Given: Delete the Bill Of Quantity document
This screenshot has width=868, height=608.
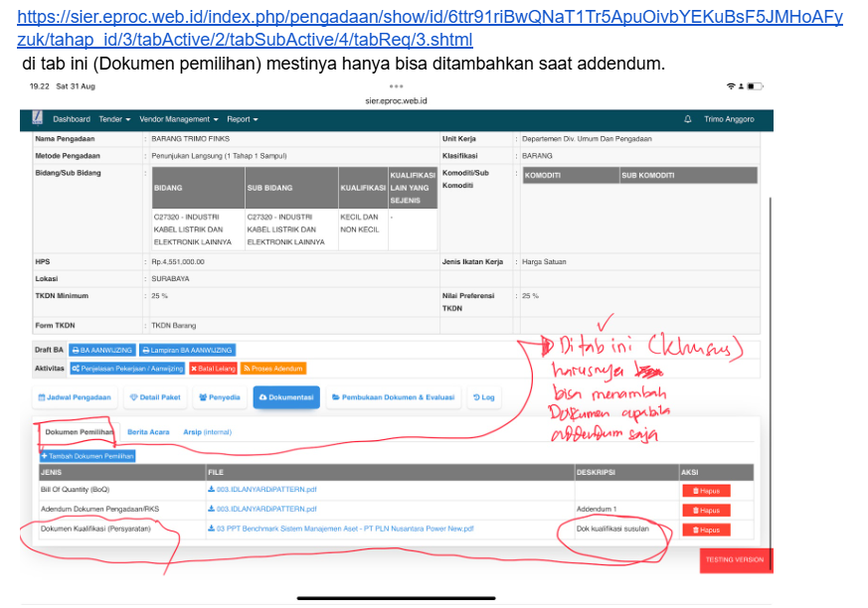Looking at the screenshot, I should click(705, 491).
